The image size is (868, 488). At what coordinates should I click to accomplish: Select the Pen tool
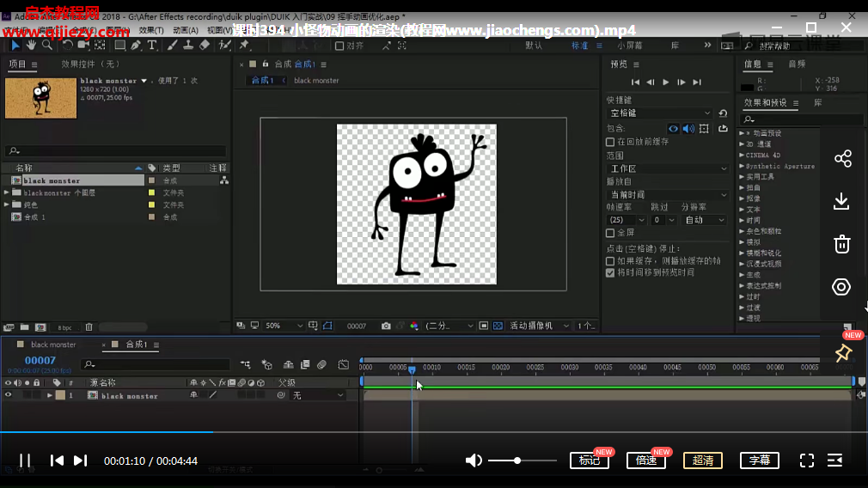(136, 46)
